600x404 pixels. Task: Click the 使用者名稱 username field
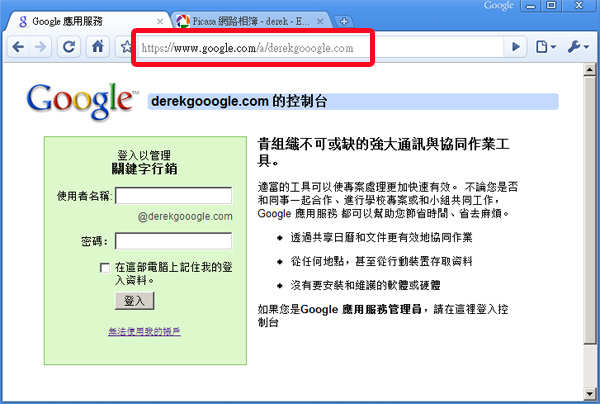173,196
